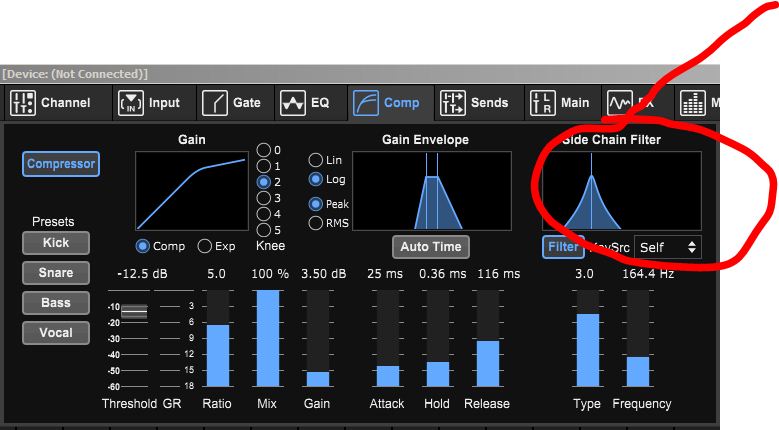Toggle the side chain Filter button
Image resolution: width=779 pixels, height=430 pixels.
(563, 247)
